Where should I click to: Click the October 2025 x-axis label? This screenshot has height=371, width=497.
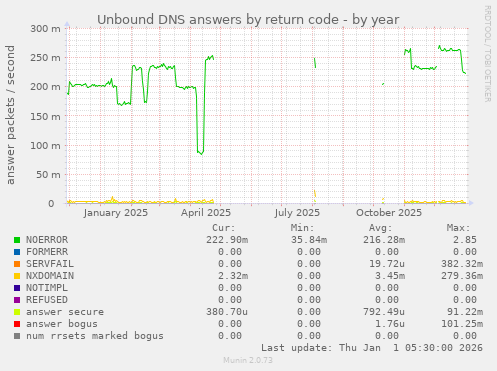(x=389, y=213)
